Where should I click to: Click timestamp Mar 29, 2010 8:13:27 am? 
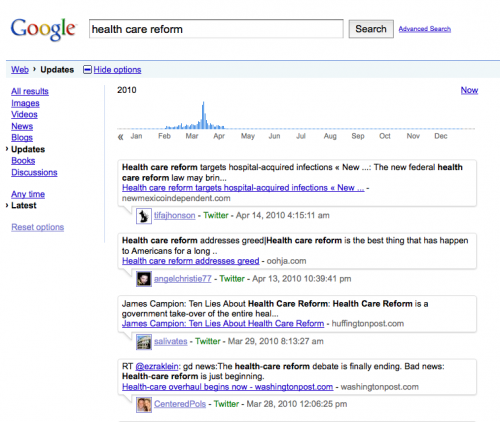276,341
